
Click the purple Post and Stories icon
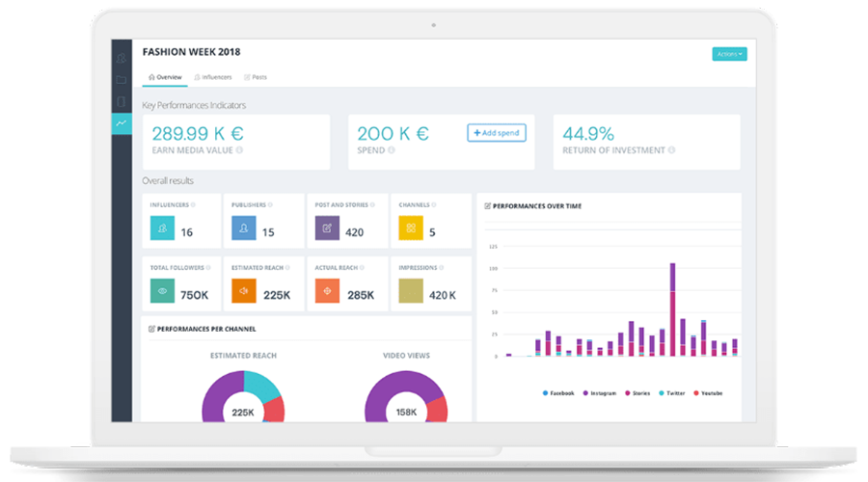pos(327,228)
